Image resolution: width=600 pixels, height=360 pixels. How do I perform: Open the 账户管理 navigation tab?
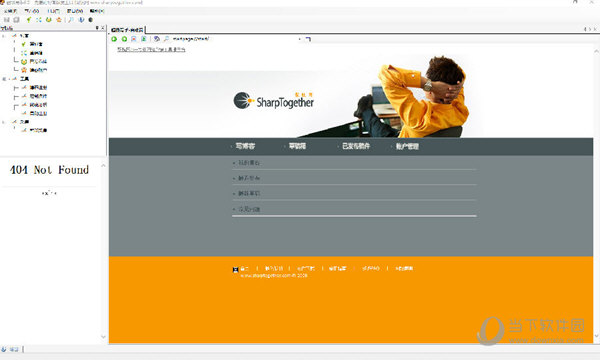click(407, 146)
